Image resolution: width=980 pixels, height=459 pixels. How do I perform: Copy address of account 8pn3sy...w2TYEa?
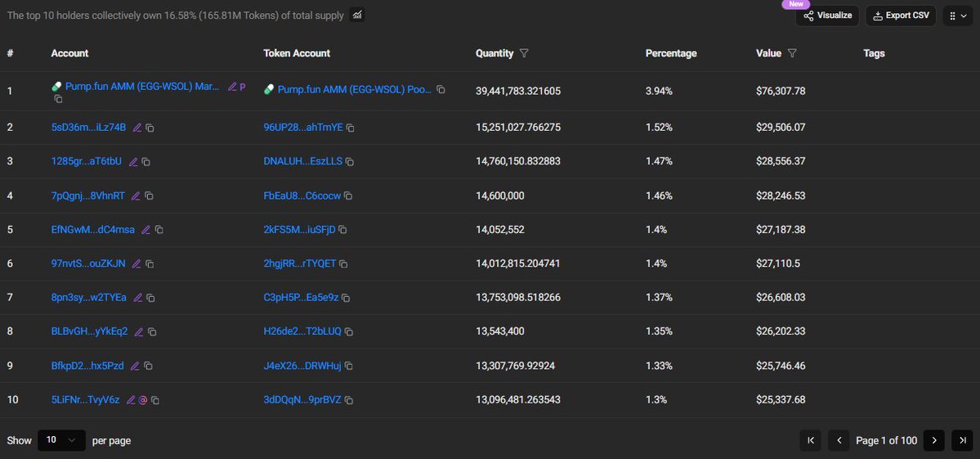click(x=150, y=298)
